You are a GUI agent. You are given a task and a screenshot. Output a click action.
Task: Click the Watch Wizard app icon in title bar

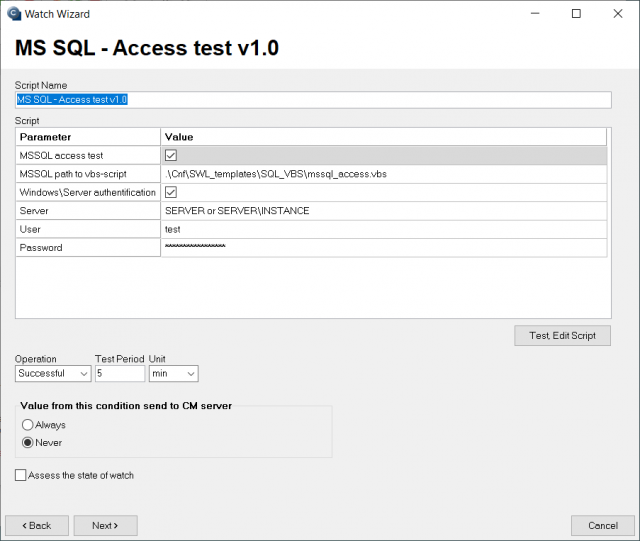(x=14, y=14)
